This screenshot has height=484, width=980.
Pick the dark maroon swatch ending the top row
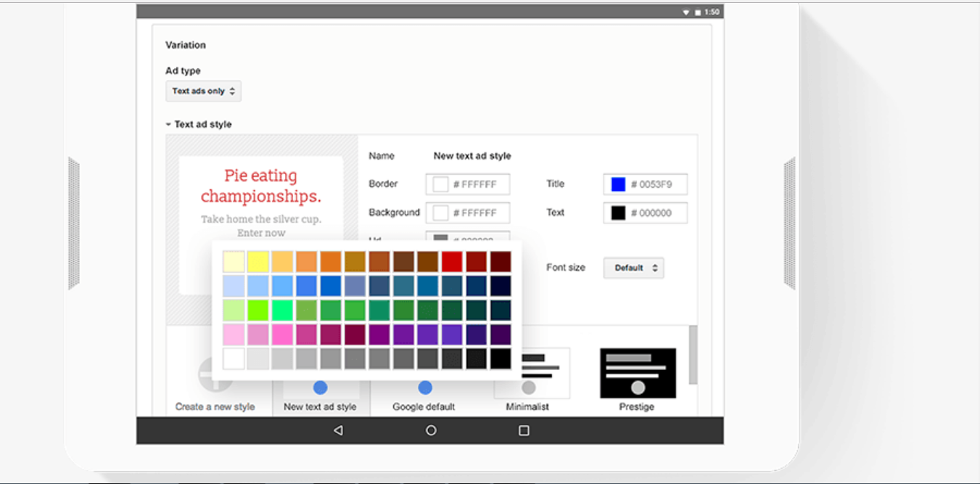tap(501, 262)
